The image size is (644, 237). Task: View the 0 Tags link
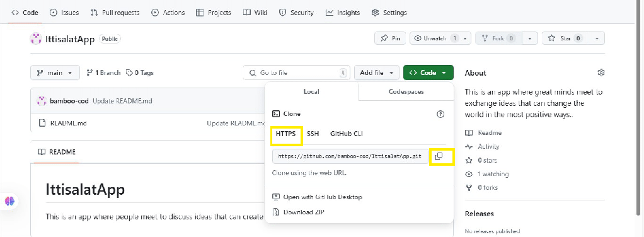[140, 72]
